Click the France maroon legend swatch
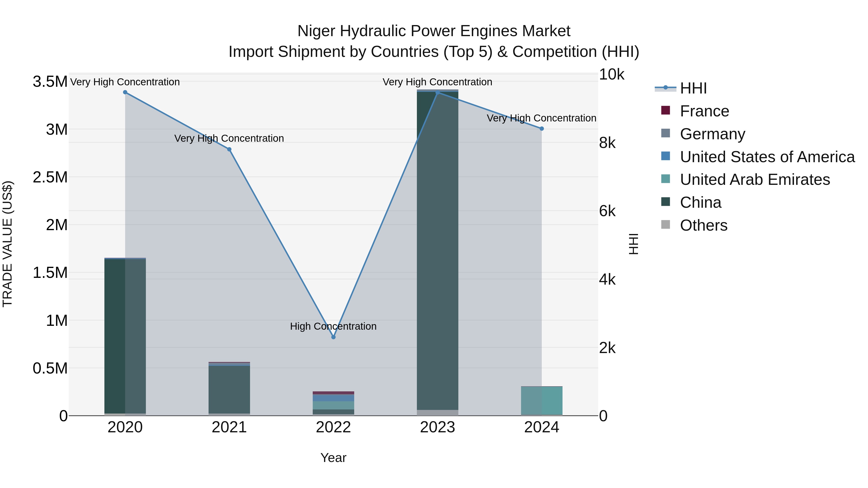This screenshot has width=868, height=488. tap(665, 110)
